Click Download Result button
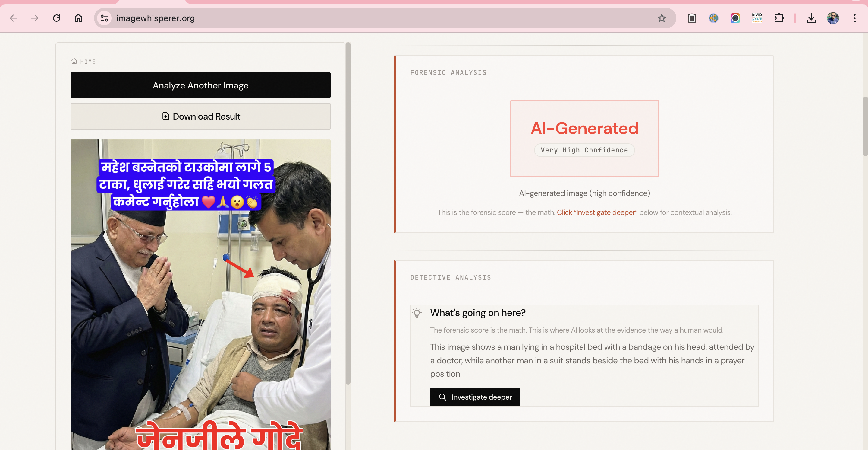 [x=200, y=116]
